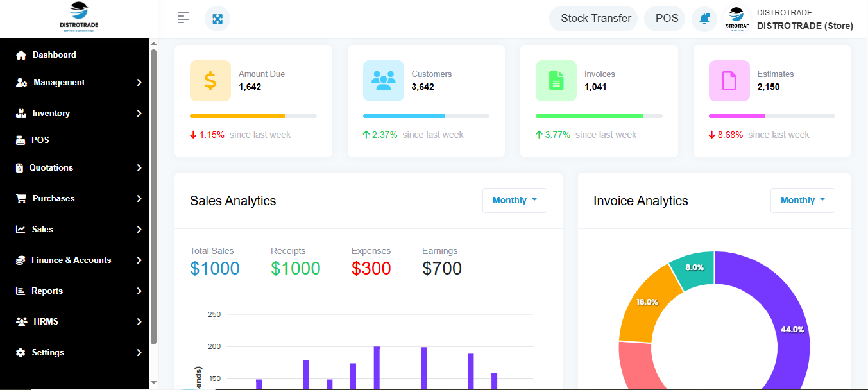Viewport: 868px width, 390px height.
Task: Click the sidebar vertical scrollbar
Action: click(153, 196)
